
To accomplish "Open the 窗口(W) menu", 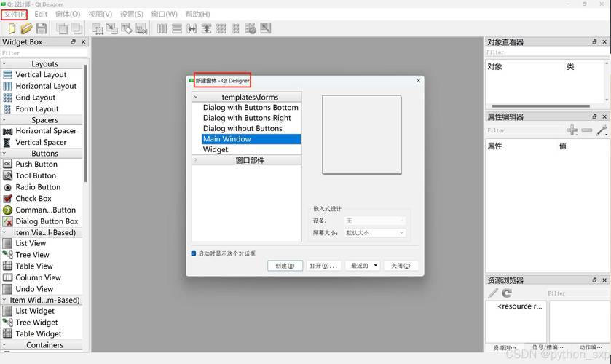I will tap(164, 15).
